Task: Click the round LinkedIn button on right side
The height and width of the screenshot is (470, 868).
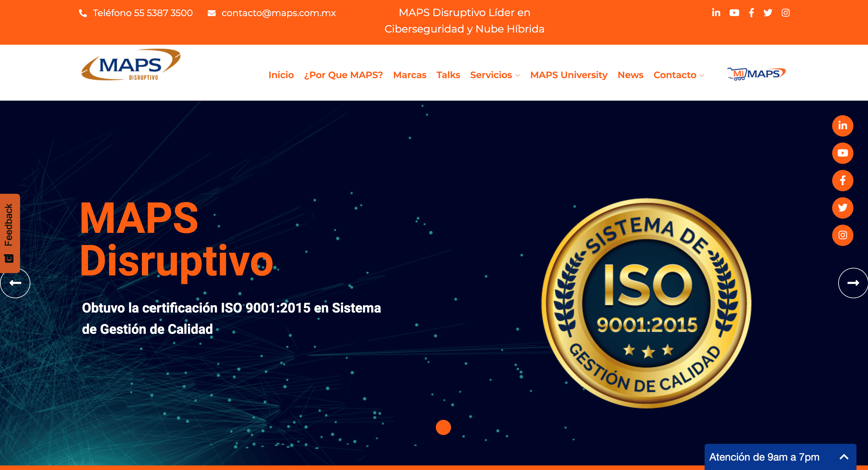Action: pyautogui.click(x=843, y=126)
